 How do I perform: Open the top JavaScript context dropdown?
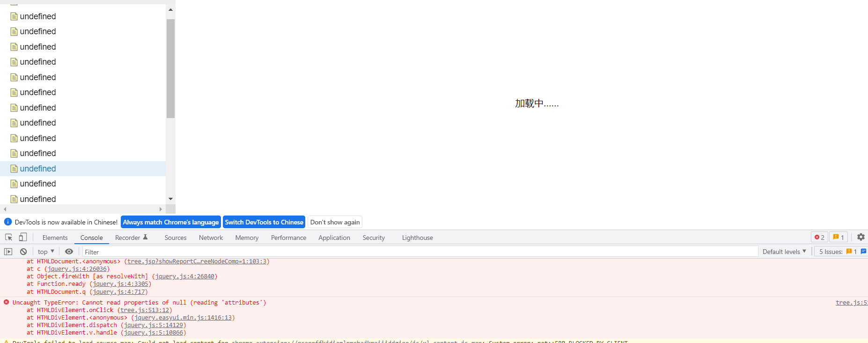[46, 252]
